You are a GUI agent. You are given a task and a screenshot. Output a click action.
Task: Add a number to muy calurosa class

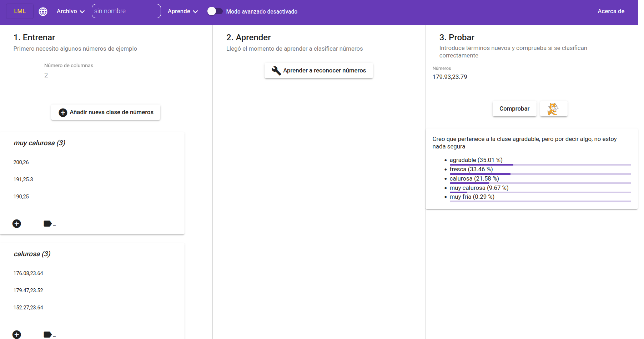point(17,224)
